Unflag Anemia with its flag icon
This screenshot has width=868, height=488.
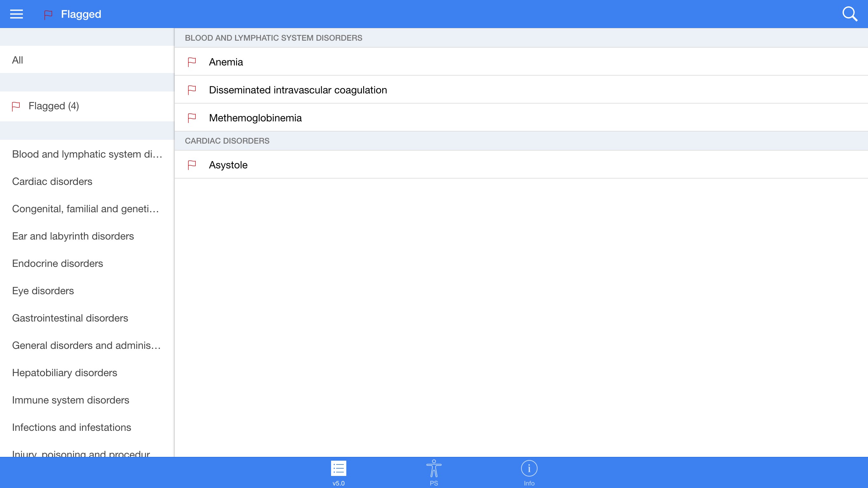point(192,62)
